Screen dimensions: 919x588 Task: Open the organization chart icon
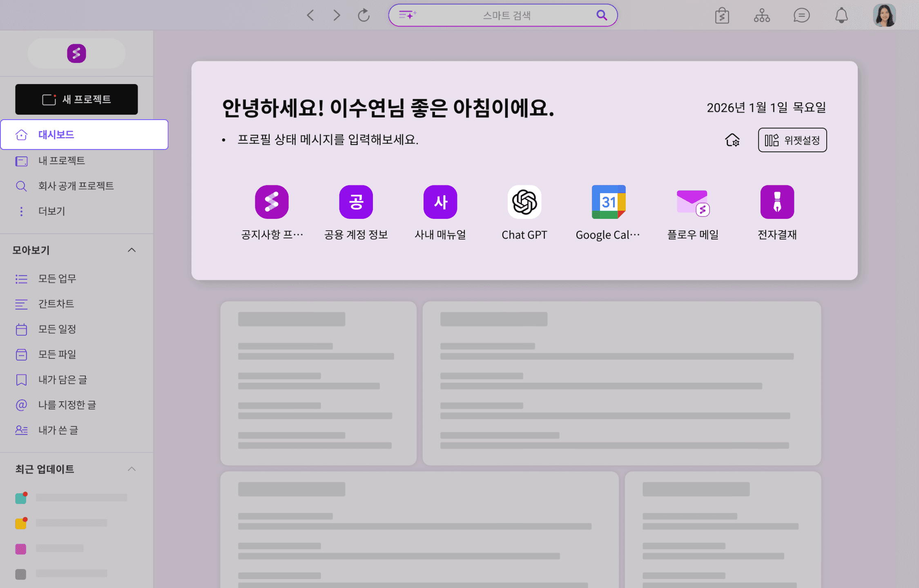tap(762, 16)
